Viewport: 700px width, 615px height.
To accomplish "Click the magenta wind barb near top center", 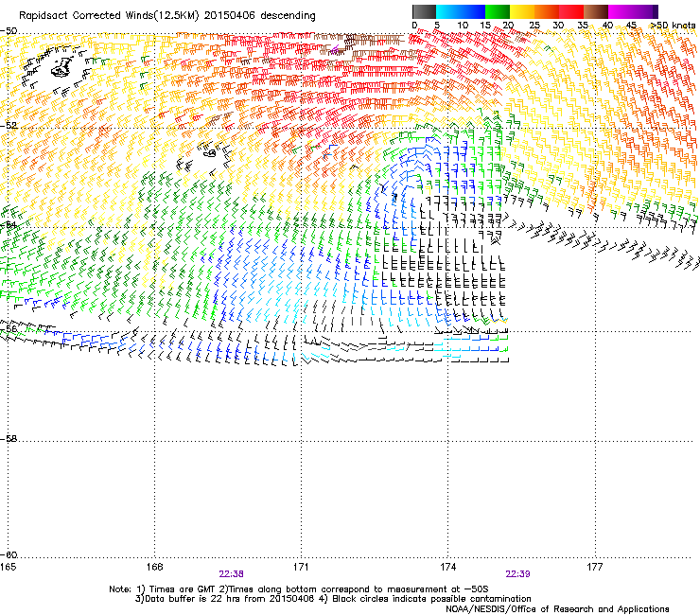I will click(334, 50).
